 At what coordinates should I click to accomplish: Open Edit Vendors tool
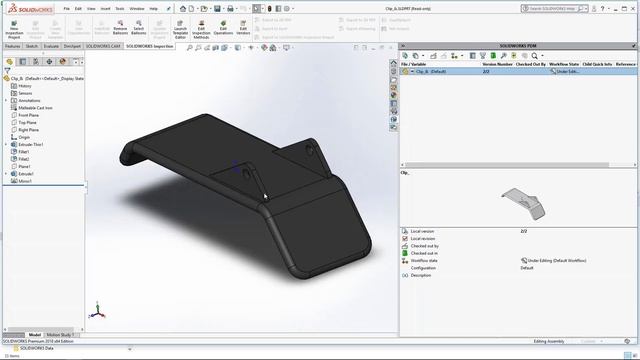tap(243, 27)
